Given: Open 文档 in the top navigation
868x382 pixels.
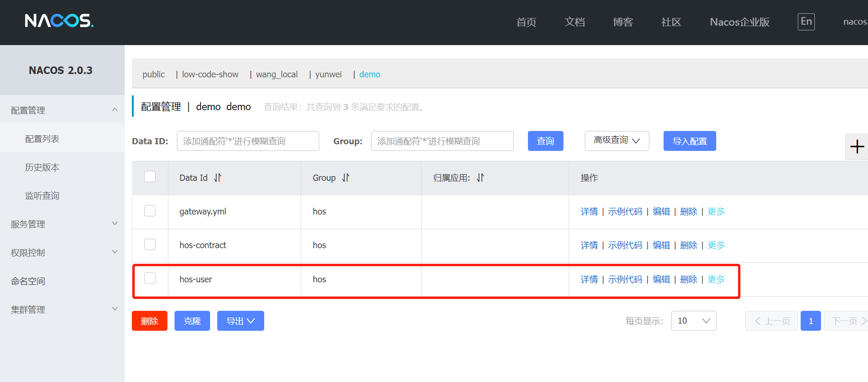Looking at the screenshot, I should (574, 22).
